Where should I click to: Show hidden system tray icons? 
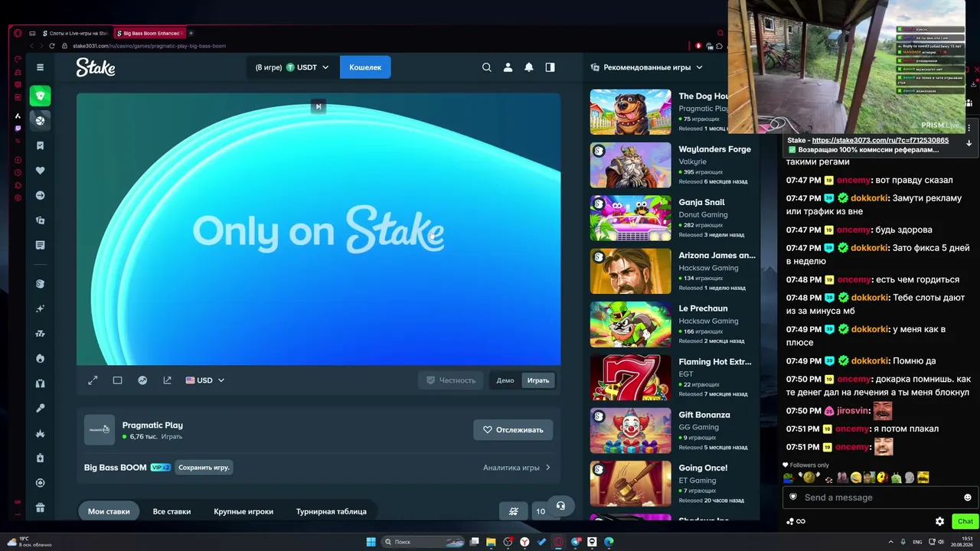(x=891, y=542)
